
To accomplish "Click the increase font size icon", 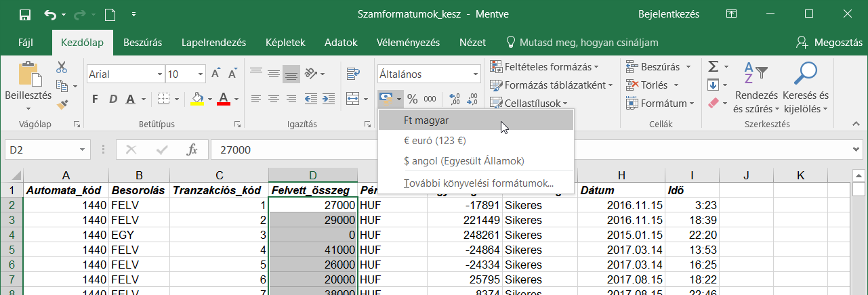I will [x=215, y=74].
